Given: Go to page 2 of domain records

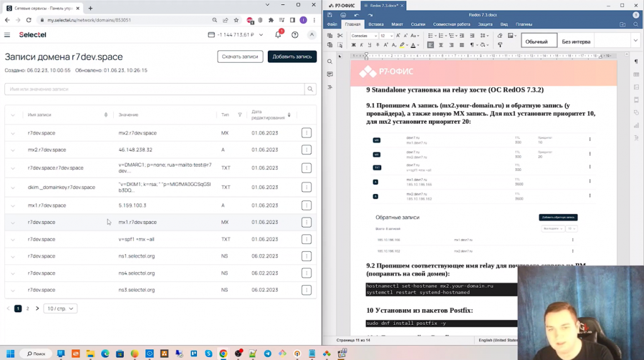Looking at the screenshot, I should [28, 308].
